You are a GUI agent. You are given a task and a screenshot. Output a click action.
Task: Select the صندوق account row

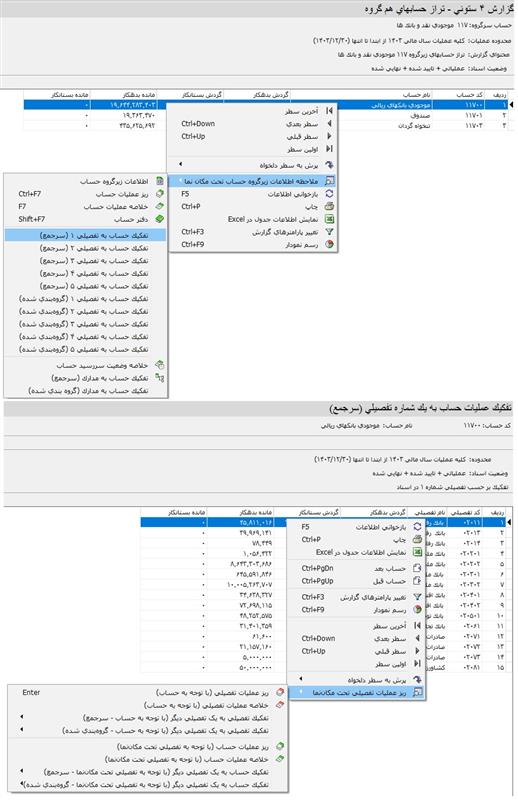(265, 115)
